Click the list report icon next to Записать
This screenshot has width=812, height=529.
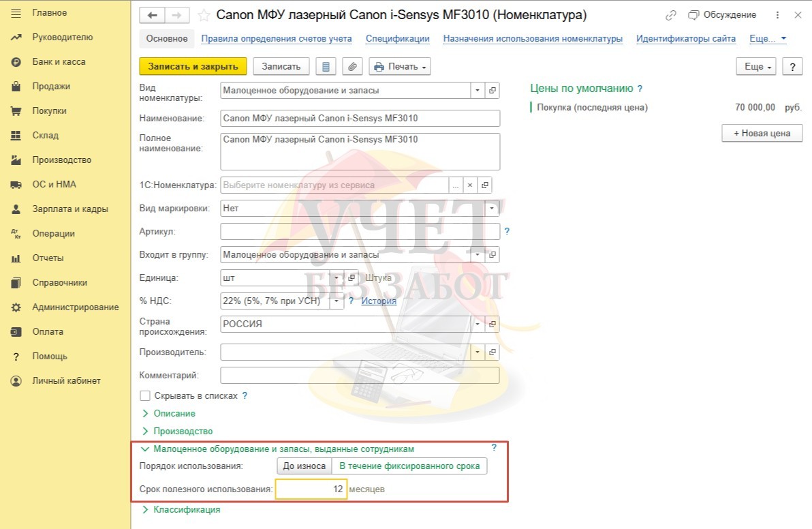326,66
